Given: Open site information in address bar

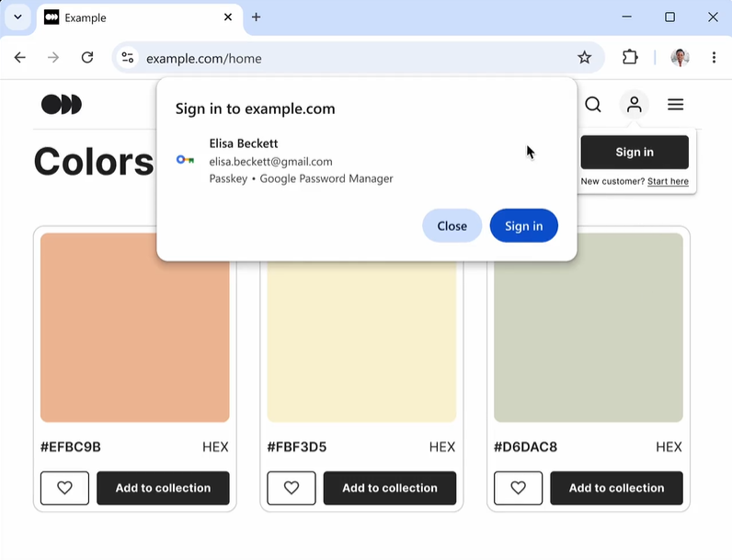Looking at the screenshot, I should (x=128, y=57).
